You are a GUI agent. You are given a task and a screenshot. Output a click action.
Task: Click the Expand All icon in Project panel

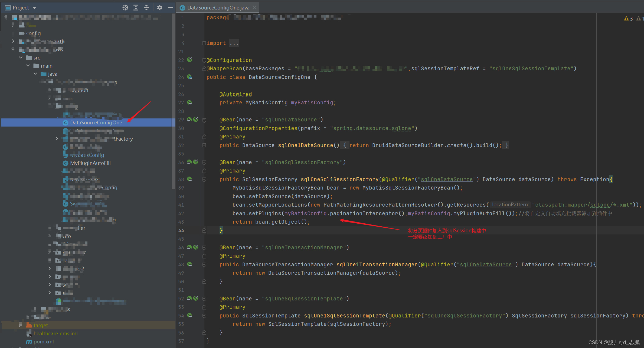tap(136, 8)
